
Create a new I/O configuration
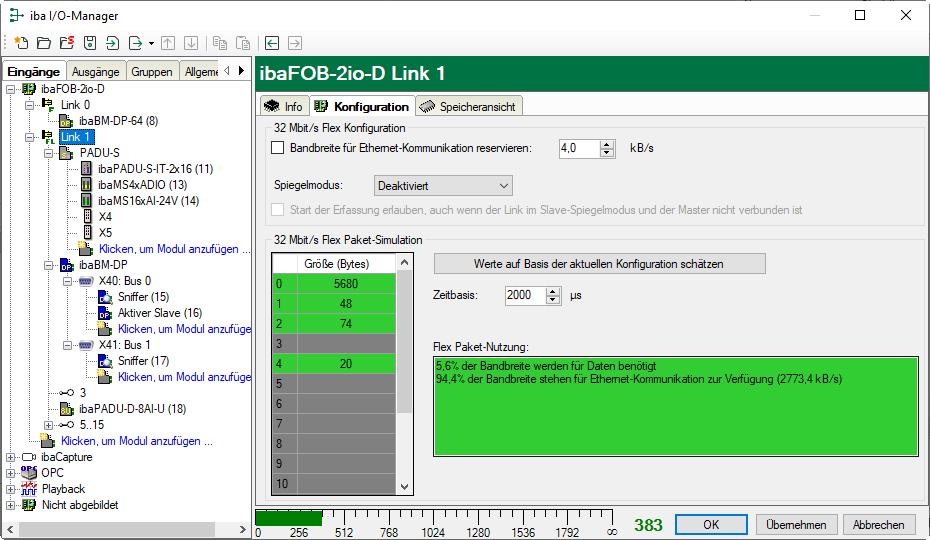21,43
